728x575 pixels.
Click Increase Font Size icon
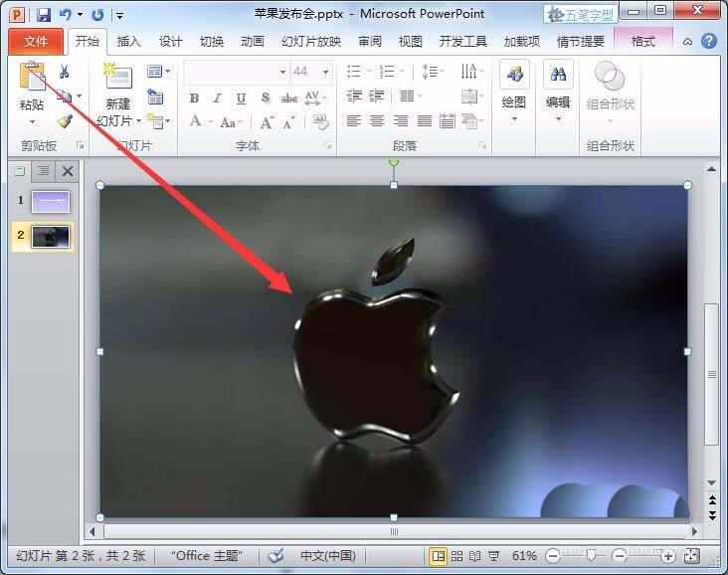[267, 122]
